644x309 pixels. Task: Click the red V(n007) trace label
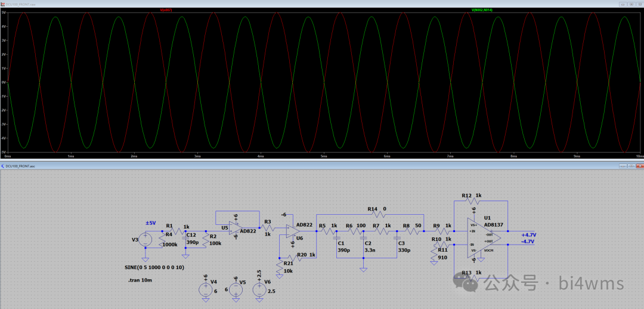click(166, 10)
